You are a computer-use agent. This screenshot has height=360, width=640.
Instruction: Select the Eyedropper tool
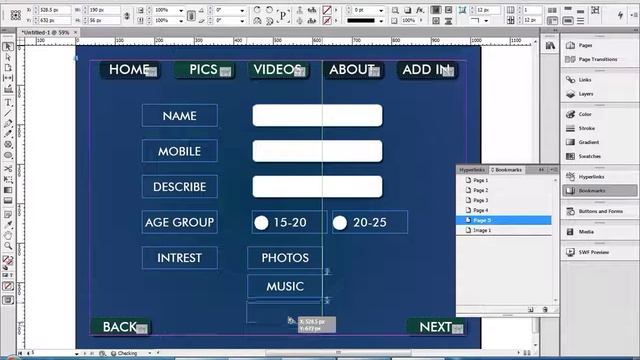(x=8, y=224)
